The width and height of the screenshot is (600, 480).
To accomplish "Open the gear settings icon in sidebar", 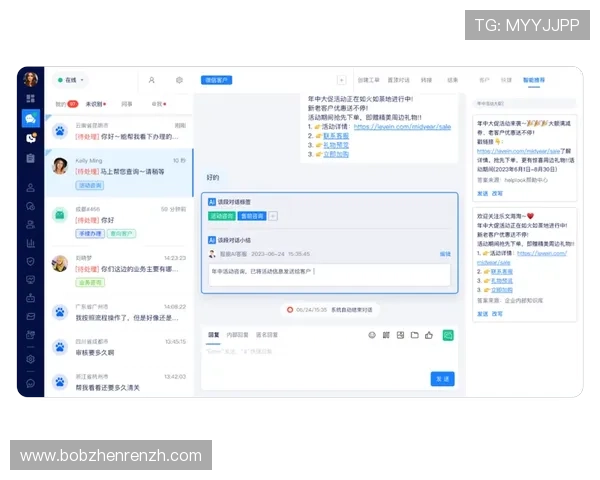I will click(x=31, y=359).
